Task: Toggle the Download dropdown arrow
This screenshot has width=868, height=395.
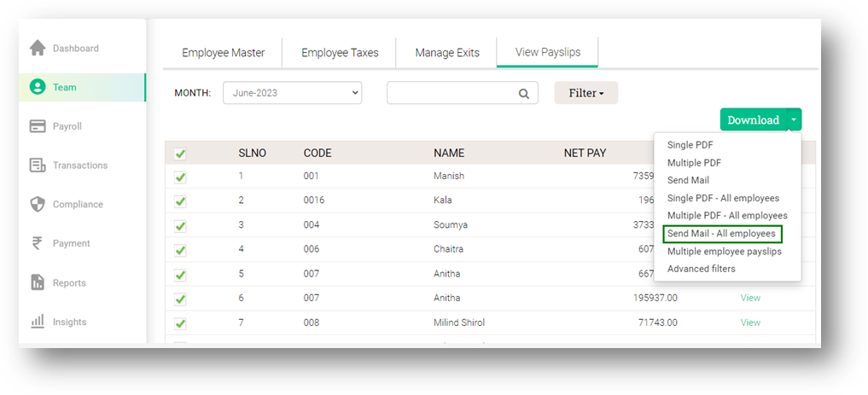Action: coord(795,119)
